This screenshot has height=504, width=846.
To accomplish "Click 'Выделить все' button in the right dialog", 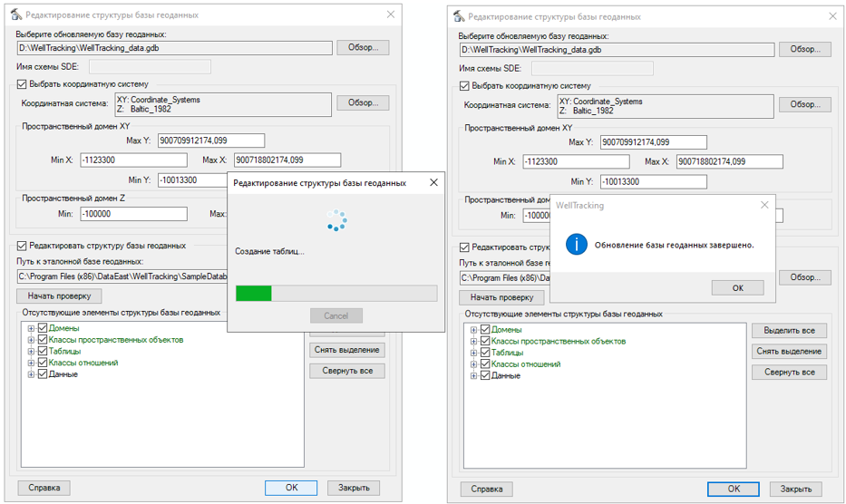I will [789, 331].
